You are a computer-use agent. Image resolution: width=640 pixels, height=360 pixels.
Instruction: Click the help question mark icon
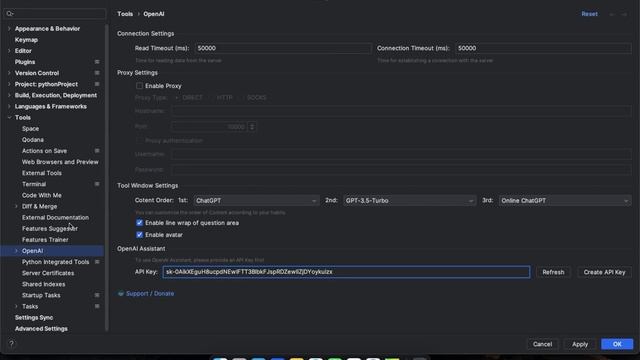tap(11, 344)
